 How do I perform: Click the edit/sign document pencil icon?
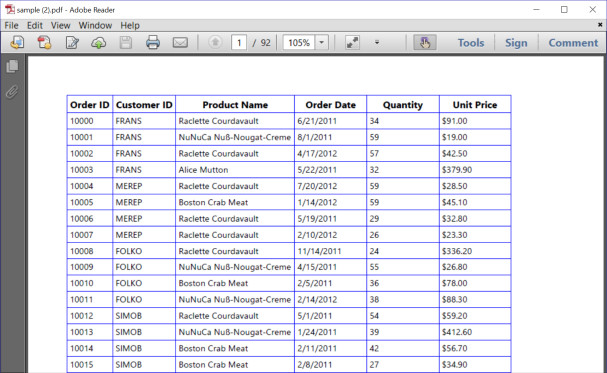[x=72, y=42]
